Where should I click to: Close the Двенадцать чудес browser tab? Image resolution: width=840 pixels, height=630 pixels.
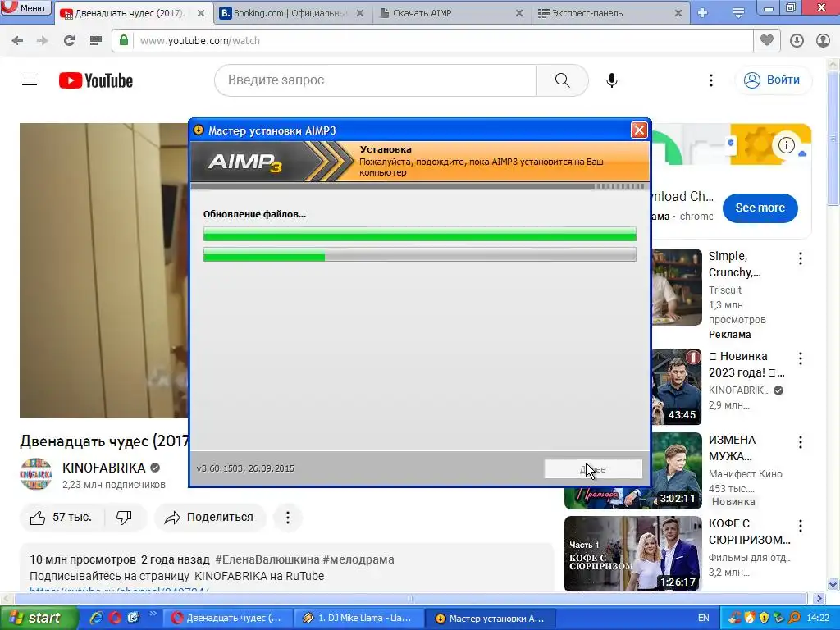pyautogui.click(x=201, y=13)
